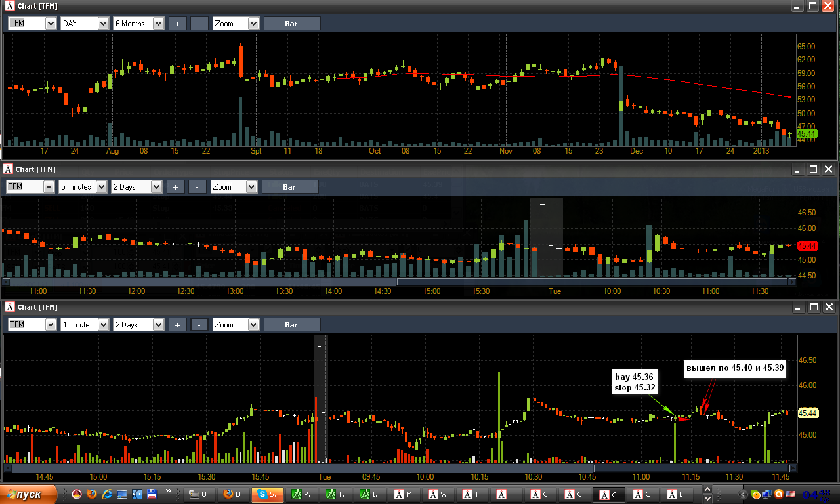Click the red 45.44 price tag on the 5 minutes chart
Screen dimensions: 840x504
click(806, 245)
